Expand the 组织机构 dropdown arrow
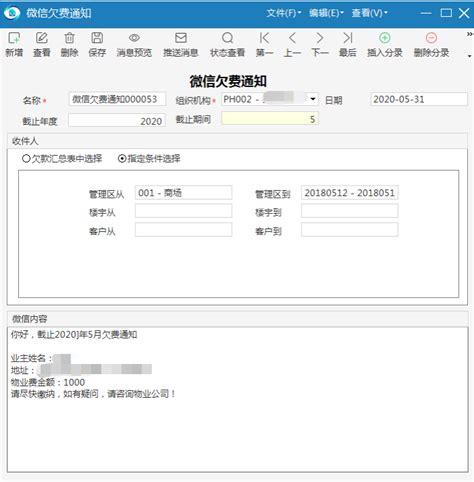The width and height of the screenshot is (474, 482). [313, 99]
